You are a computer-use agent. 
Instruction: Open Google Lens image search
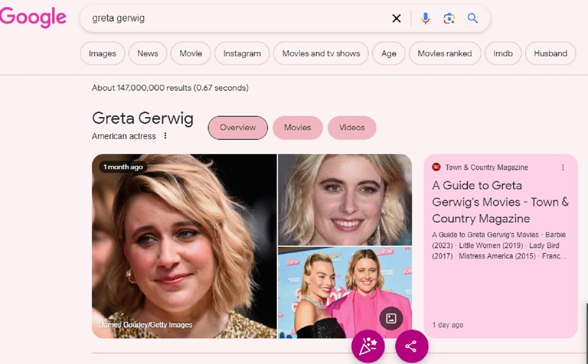coord(449,18)
